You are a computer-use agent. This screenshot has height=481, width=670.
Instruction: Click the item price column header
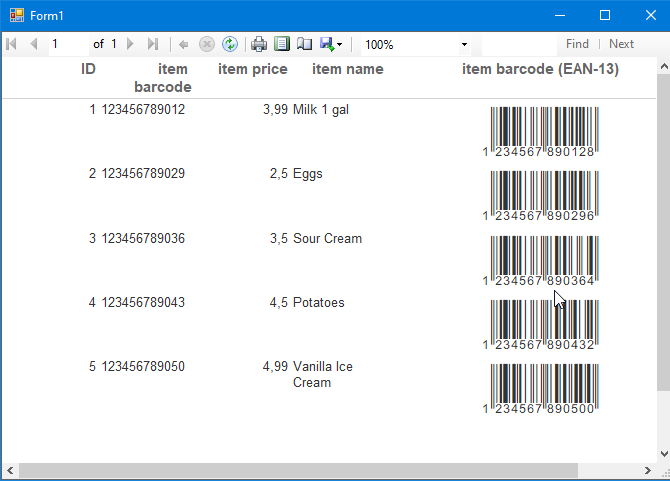pyautogui.click(x=253, y=69)
